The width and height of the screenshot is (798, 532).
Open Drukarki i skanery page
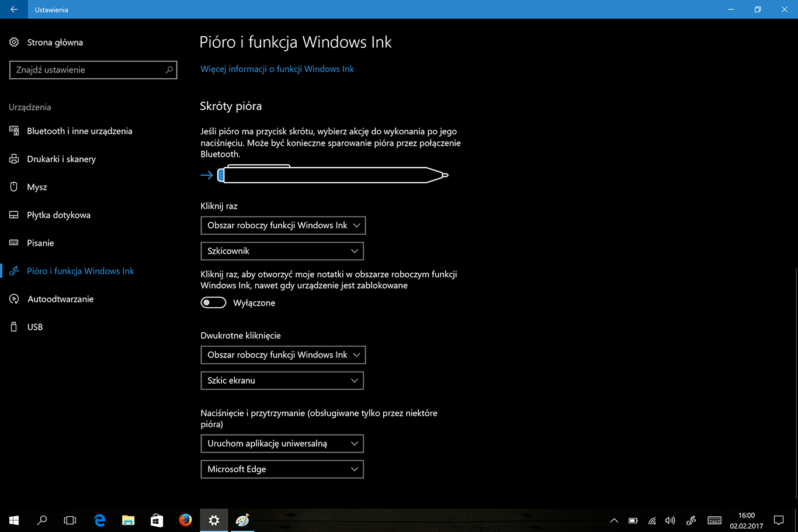tap(61, 159)
